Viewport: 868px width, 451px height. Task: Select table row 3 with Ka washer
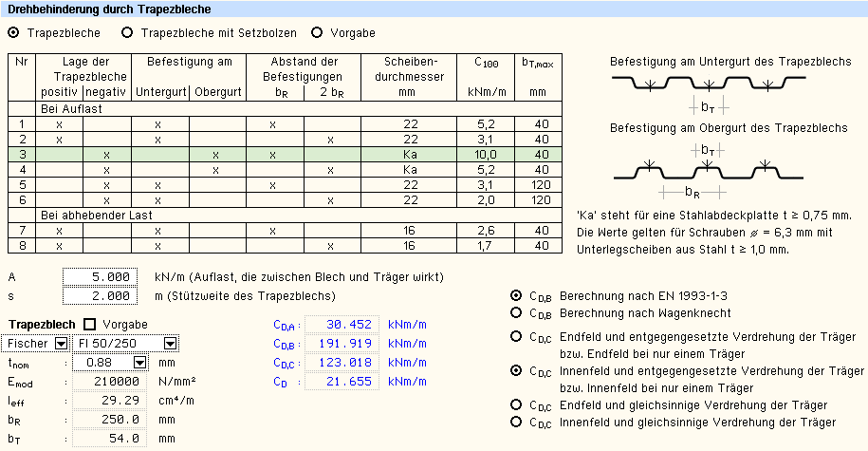pyautogui.click(x=285, y=154)
